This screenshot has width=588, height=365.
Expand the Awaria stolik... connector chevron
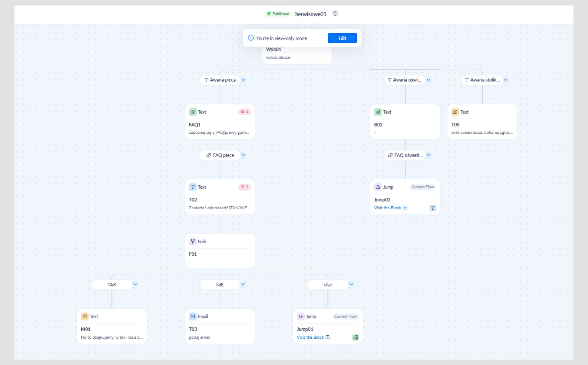coord(506,80)
